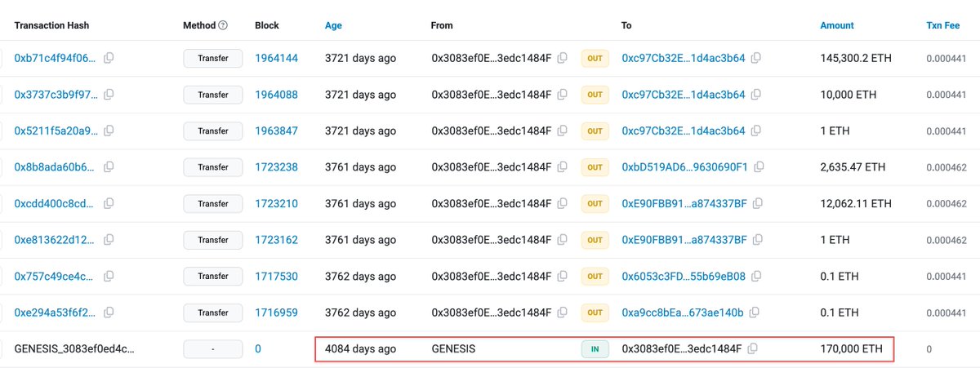Screen dimensions: 980x368
Task: Open transaction 0xb71c4f94f06 details
Action: [55, 59]
